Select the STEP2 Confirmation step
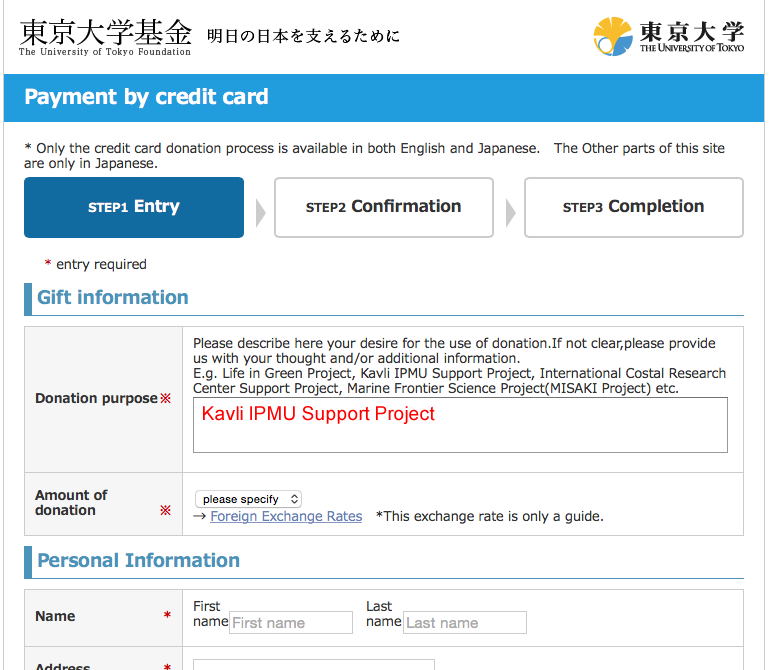This screenshot has height=670, width=769. [x=384, y=207]
